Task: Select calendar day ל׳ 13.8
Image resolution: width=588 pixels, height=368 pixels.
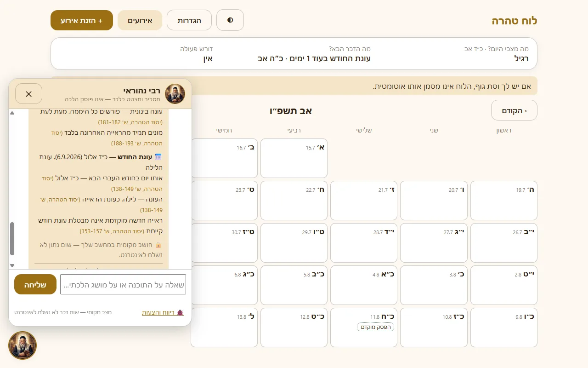Action: pos(224,328)
